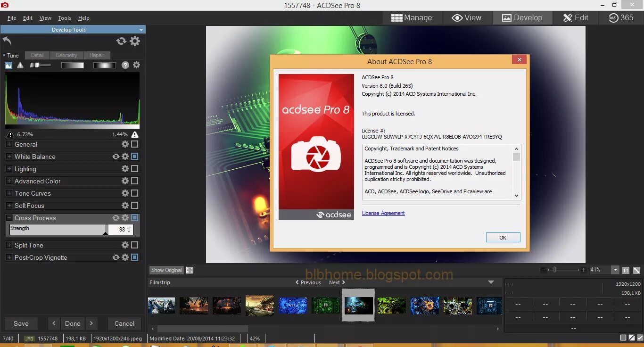Screen dimensions: 644x347
Task: Toggle exposure clipping warning icon under Tune tab
Action: point(20,65)
